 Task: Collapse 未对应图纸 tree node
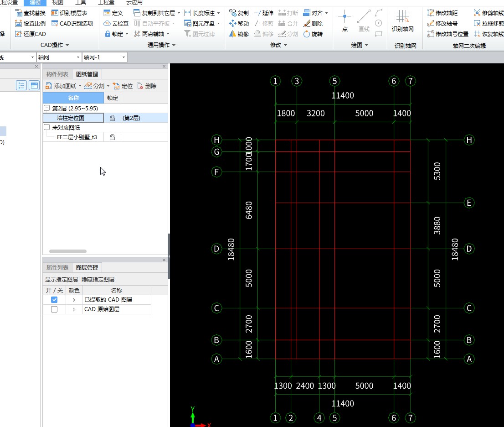coord(46,127)
